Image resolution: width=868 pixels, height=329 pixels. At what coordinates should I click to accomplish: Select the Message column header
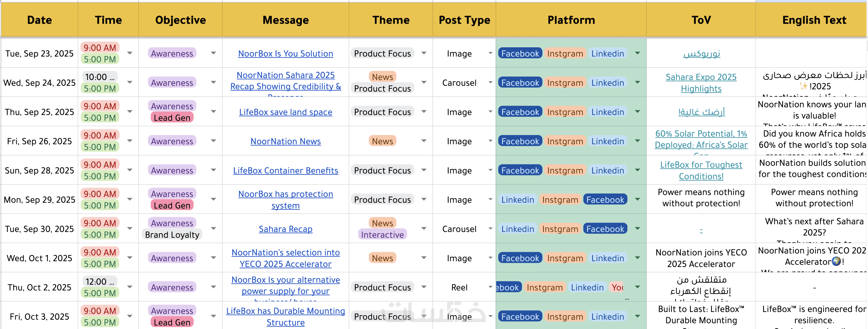pyautogui.click(x=285, y=20)
